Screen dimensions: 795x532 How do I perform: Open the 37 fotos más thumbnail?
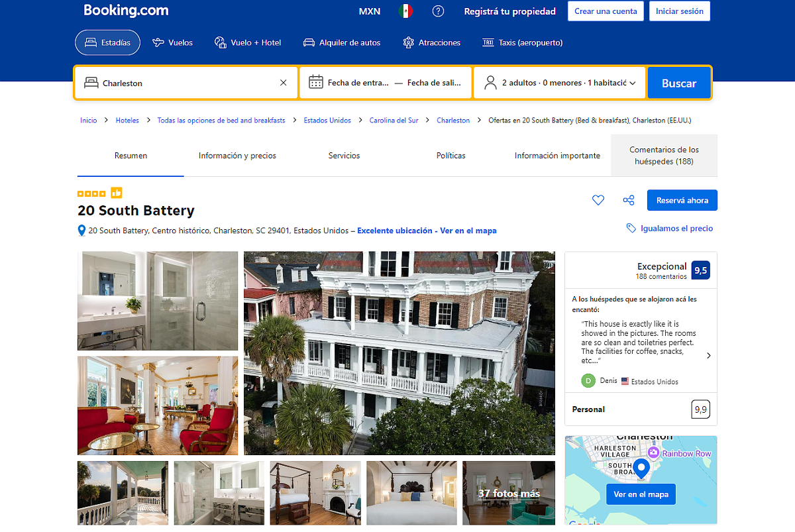click(509, 493)
